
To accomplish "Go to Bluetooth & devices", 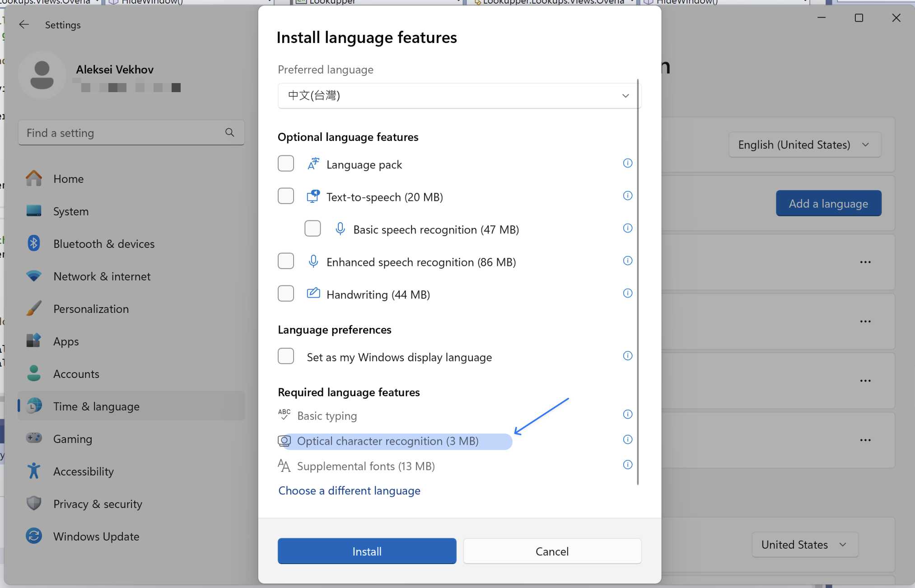I will click(x=131, y=243).
